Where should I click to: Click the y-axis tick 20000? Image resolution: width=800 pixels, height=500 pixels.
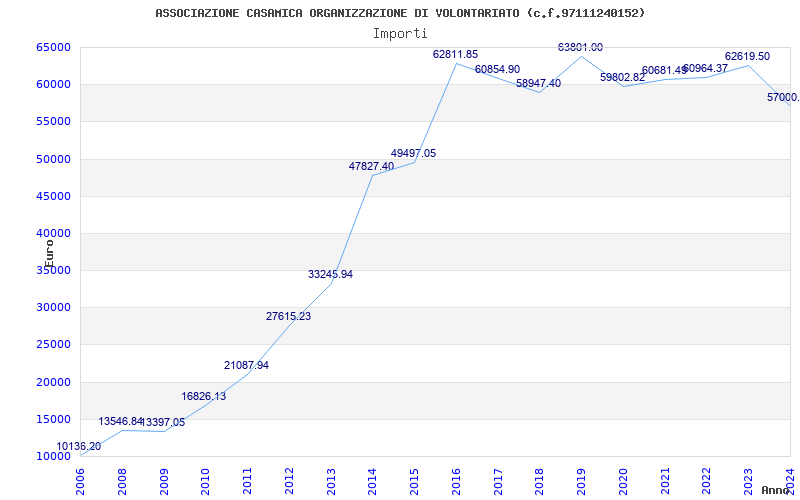53,382
